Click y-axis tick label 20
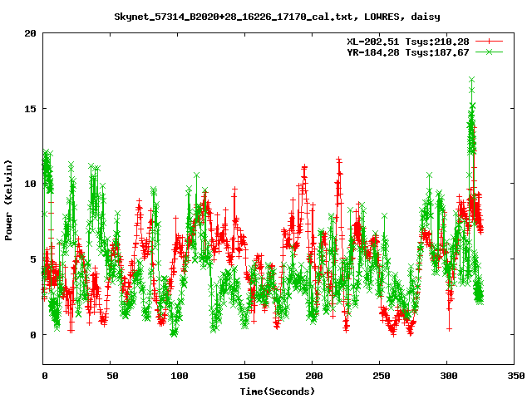The width and height of the screenshot is (532, 399). pyautogui.click(x=31, y=33)
